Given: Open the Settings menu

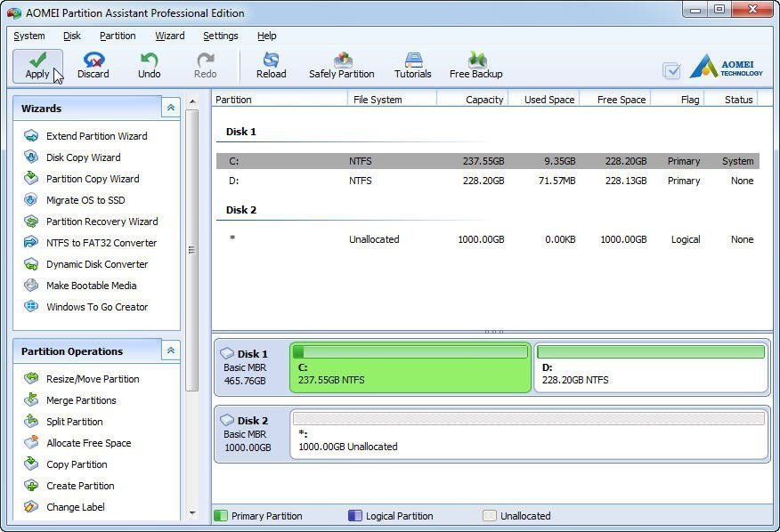Looking at the screenshot, I should point(220,36).
